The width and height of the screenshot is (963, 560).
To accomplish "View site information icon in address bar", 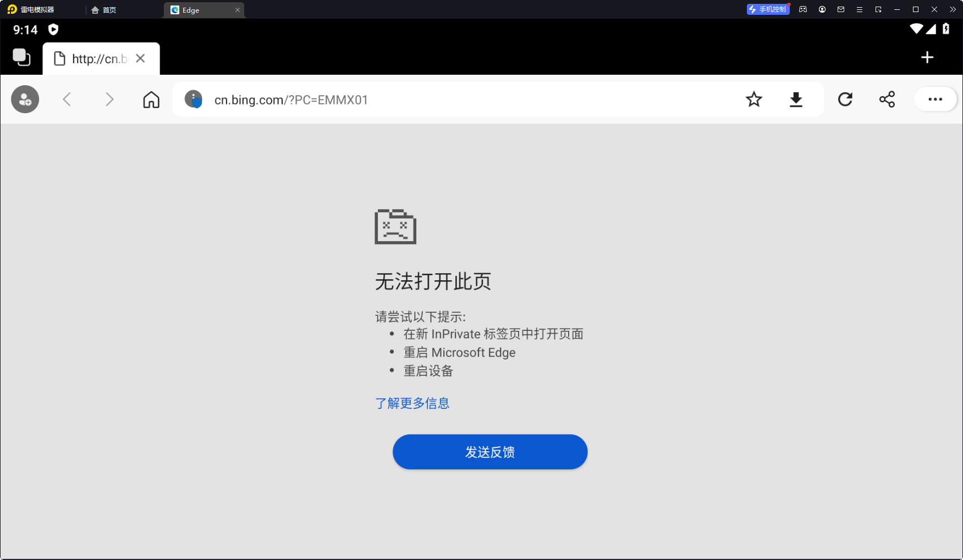I will [x=193, y=99].
